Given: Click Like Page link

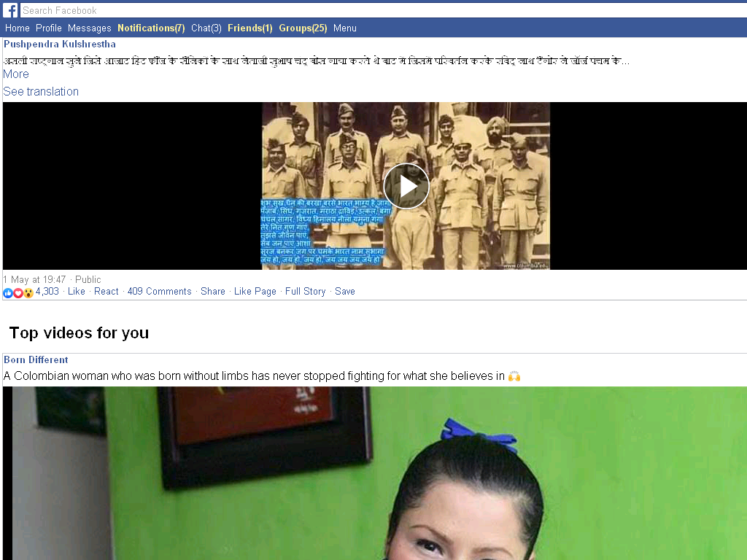Looking at the screenshot, I should click(x=255, y=291).
